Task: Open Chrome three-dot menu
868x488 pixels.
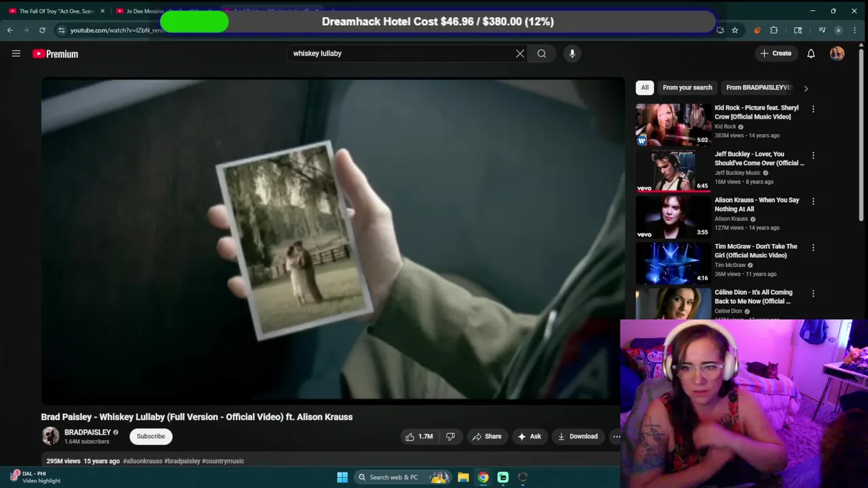Action: (x=855, y=30)
